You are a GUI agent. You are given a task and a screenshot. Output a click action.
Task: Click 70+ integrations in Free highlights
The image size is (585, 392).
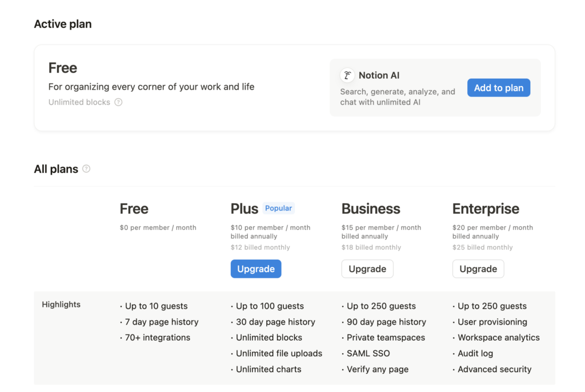point(158,337)
